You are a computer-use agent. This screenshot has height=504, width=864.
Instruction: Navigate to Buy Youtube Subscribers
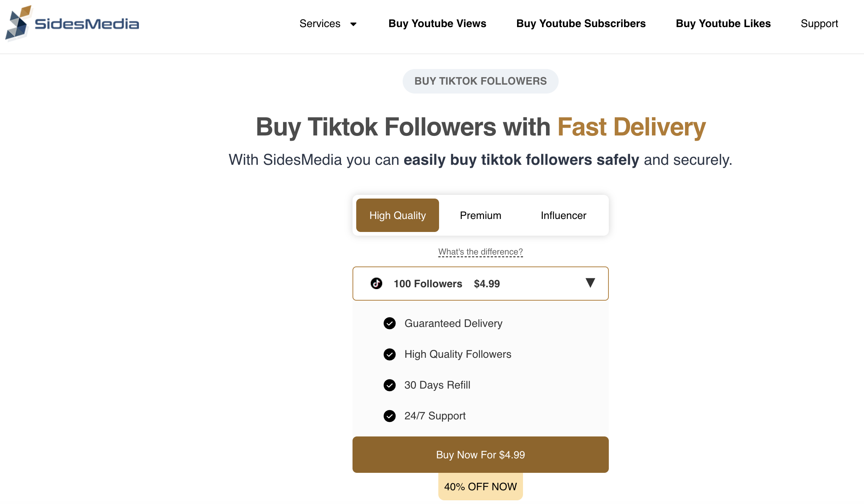point(581,23)
